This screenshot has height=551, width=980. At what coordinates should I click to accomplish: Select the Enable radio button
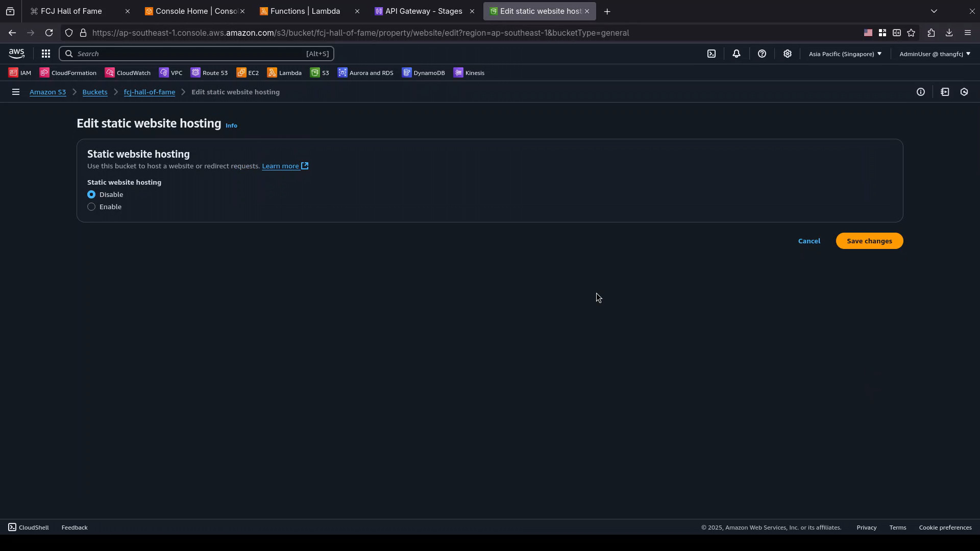[91, 207]
